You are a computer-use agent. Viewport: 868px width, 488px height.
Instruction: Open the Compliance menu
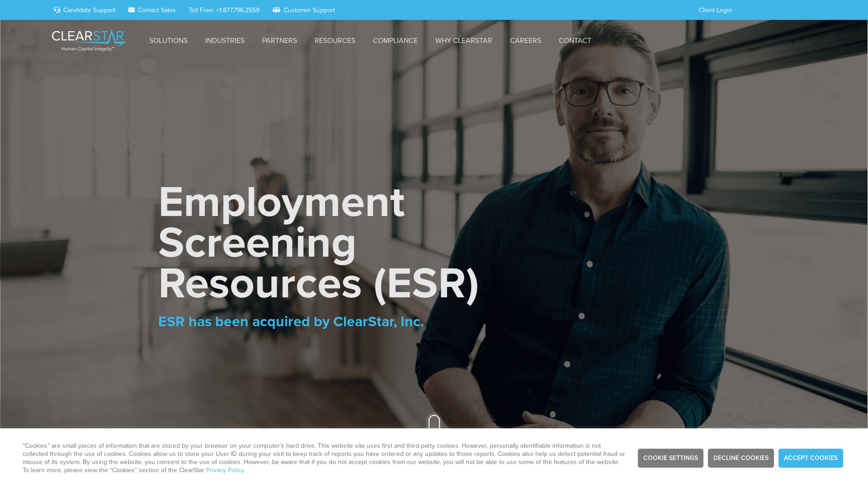[395, 41]
